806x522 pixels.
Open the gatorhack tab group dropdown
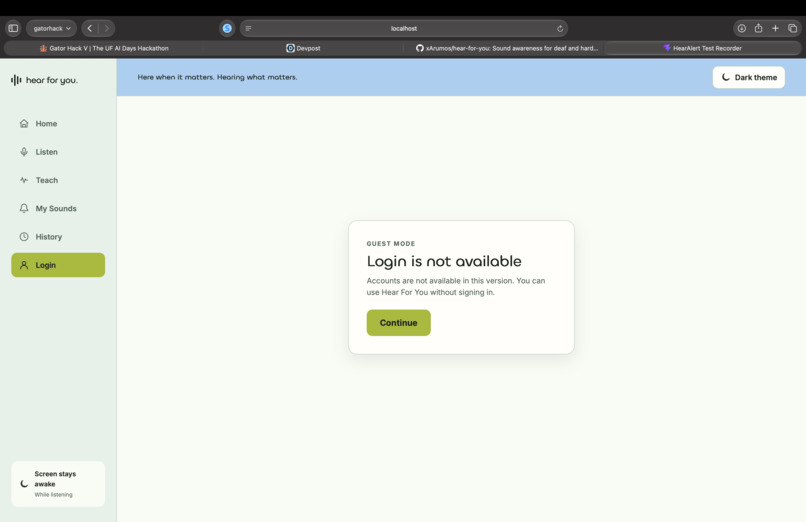[51, 28]
